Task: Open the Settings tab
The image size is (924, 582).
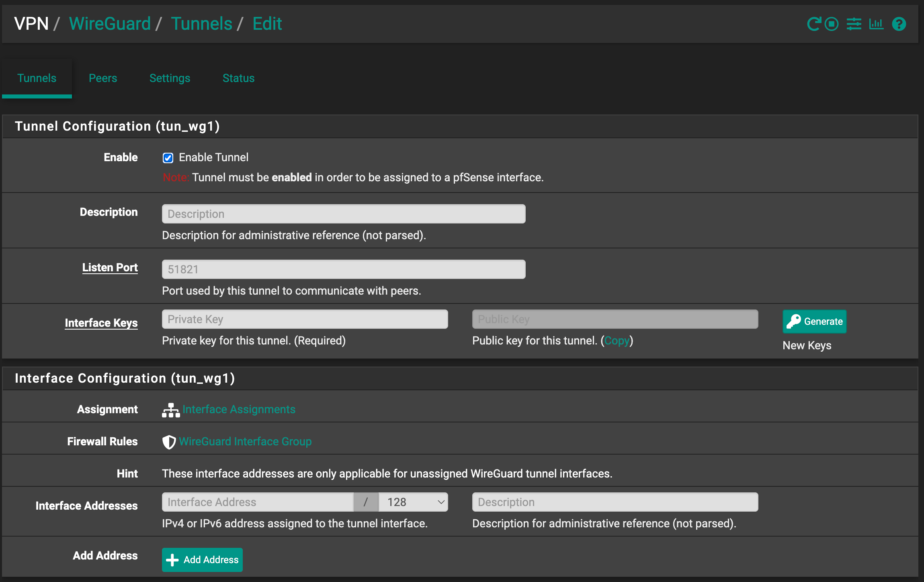Action: click(x=170, y=78)
